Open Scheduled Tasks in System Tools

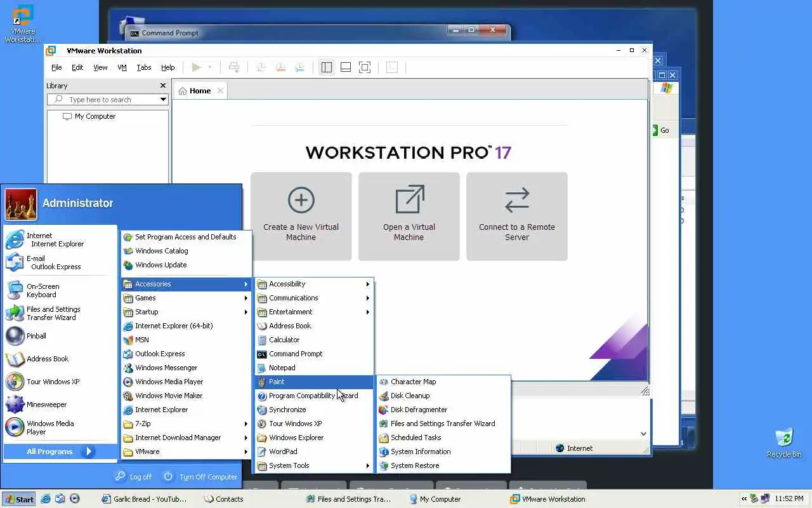(x=443, y=438)
